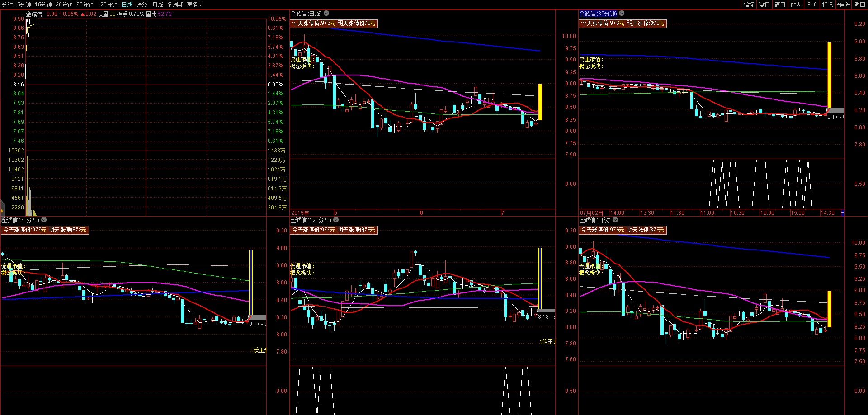Image resolution: width=868 pixels, height=415 pixels.
Task: Click the limit-up price banner in 60分钟 chart
Action: point(44,230)
